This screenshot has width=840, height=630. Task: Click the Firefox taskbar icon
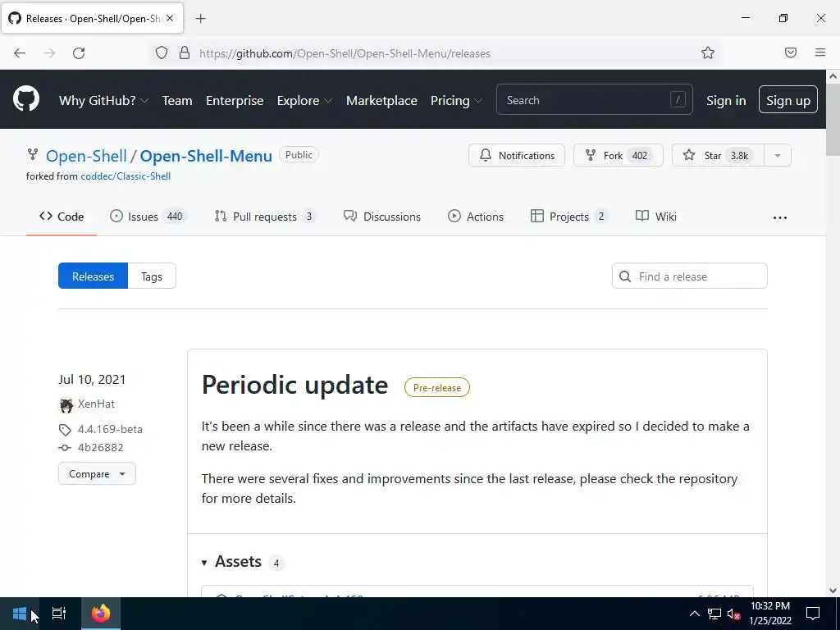[x=101, y=614]
